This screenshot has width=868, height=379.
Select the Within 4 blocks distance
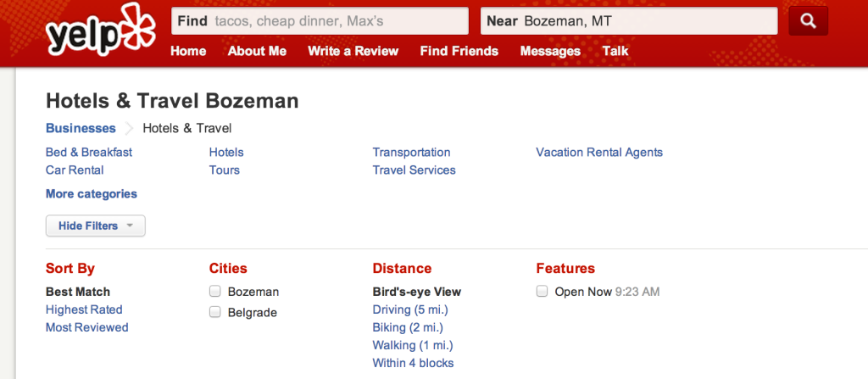[413, 364]
